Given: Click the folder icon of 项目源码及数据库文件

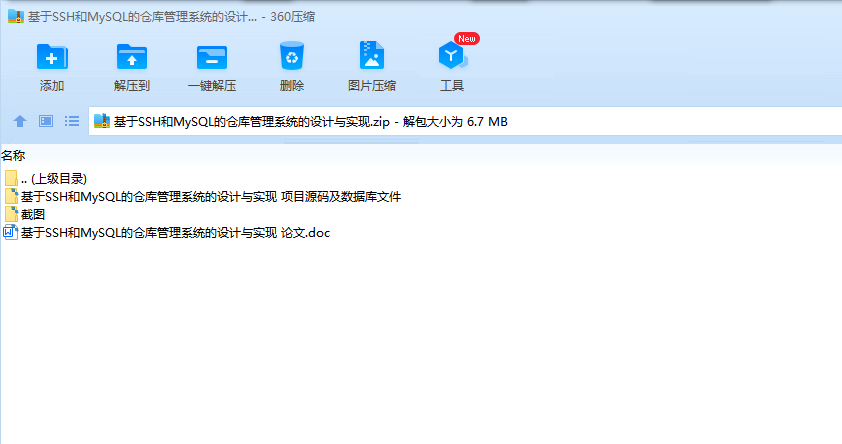Looking at the screenshot, I should point(11,196).
